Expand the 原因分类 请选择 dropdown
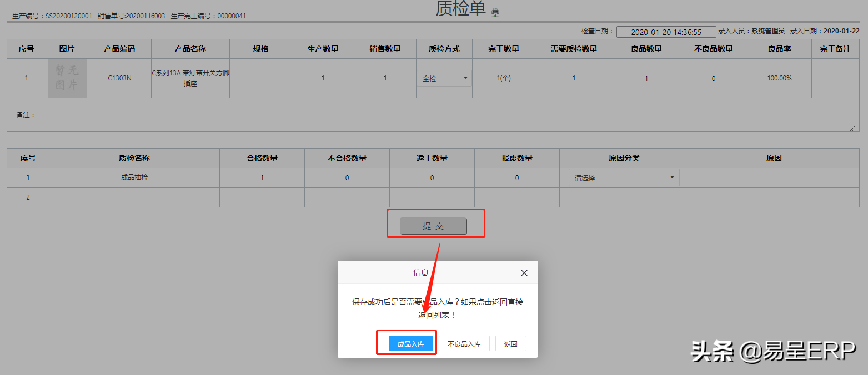868x375 pixels. (624, 178)
